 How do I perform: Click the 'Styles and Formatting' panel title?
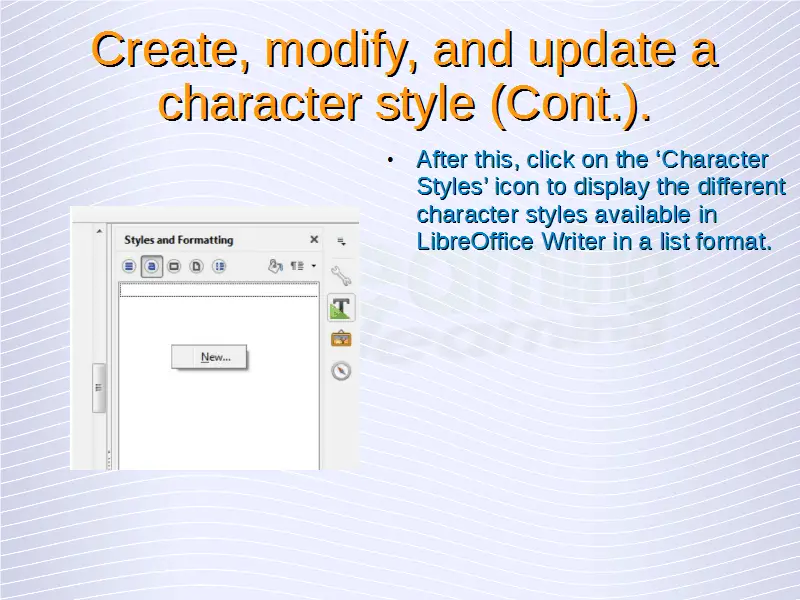[178, 240]
